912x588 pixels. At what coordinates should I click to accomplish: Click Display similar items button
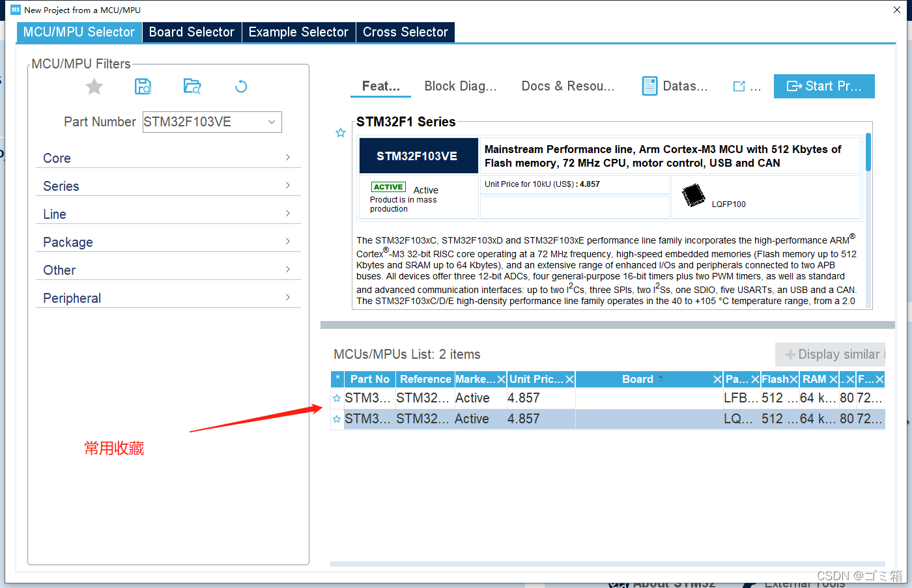tap(831, 354)
